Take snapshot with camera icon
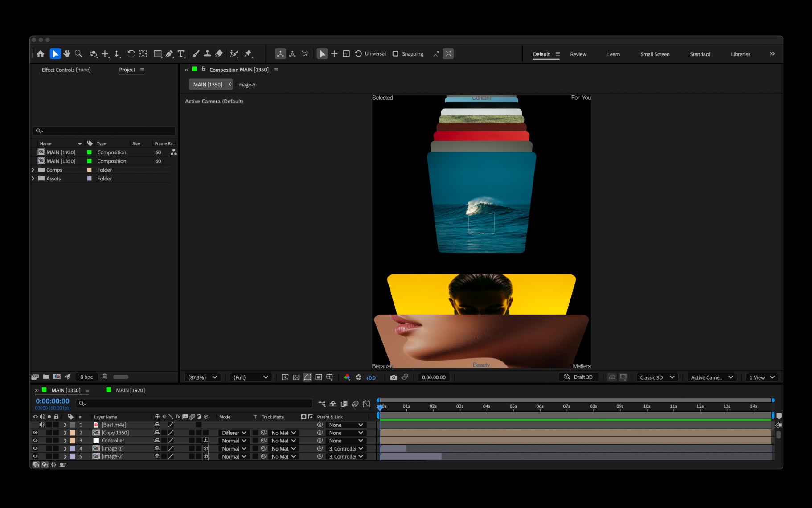The height and width of the screenshot is (508, 812). point(394,377)
